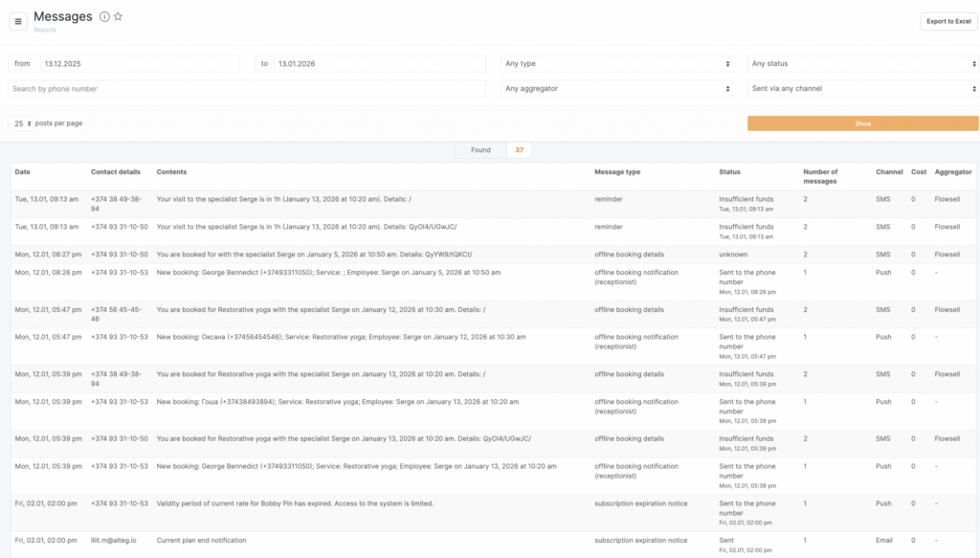This screenshot has width=980, height=558.
Task: Click the info icon next to Messages
Action: tap(104, 17)
